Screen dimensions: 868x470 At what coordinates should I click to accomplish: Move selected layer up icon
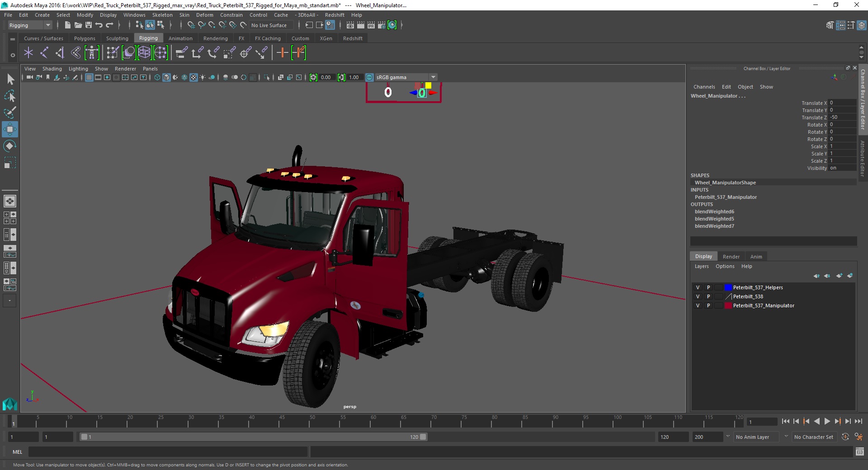pyautogui.click(x=816, y=276)
